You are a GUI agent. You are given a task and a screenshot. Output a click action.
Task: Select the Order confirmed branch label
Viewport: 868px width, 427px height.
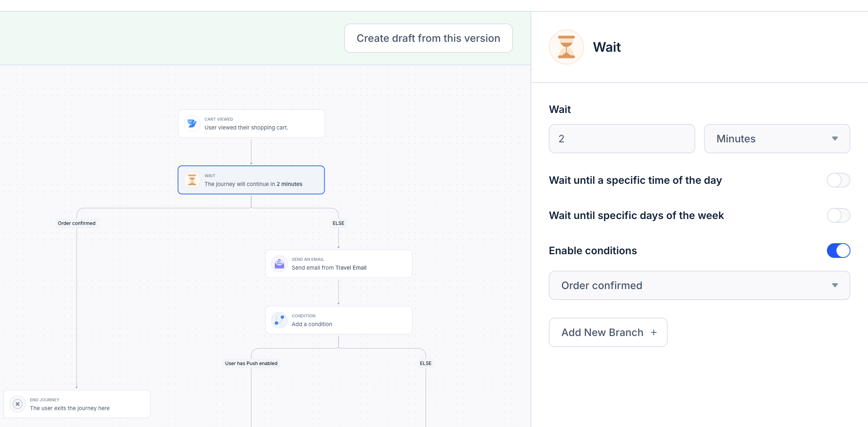click(76, 223)
